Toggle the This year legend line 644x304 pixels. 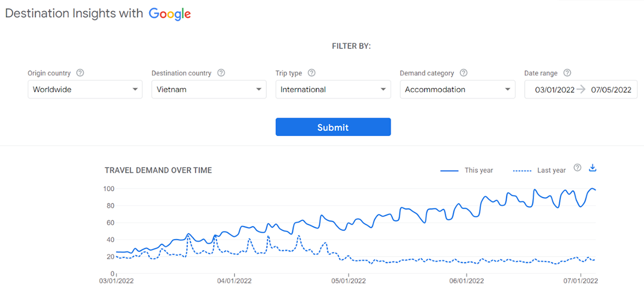pos(466,170)
